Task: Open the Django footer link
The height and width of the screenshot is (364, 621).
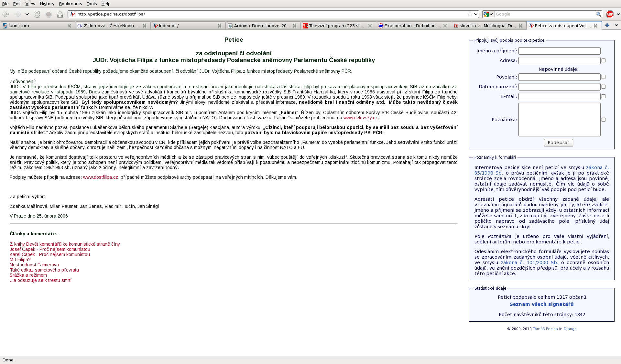Action: coord(570,329)
